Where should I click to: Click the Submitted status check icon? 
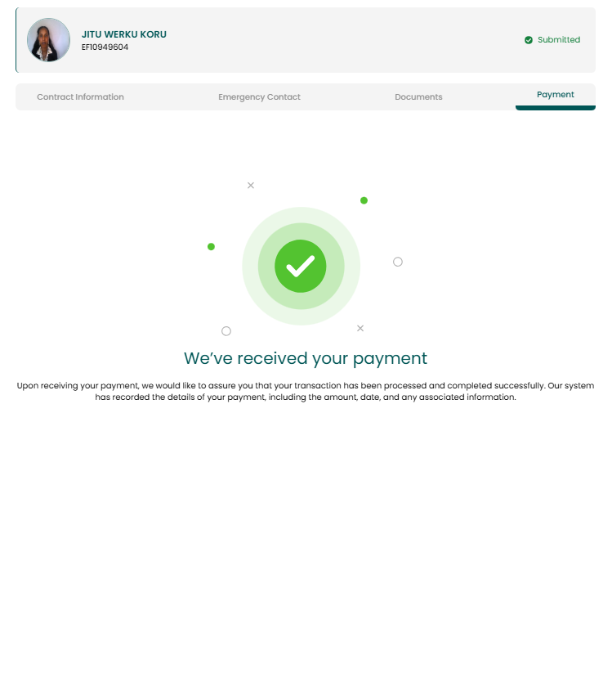529,40
